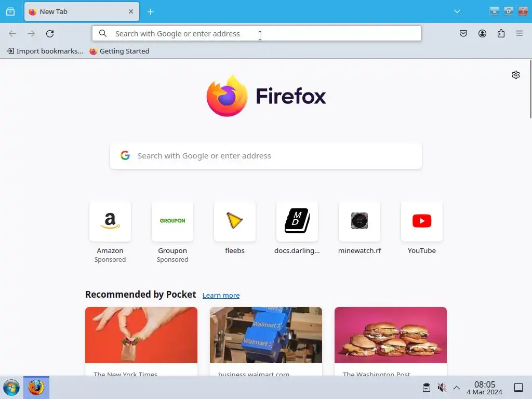Open the Washington Post burgers story thumbnail
This screenshot has height=399, width=532.
click(391, 335)
